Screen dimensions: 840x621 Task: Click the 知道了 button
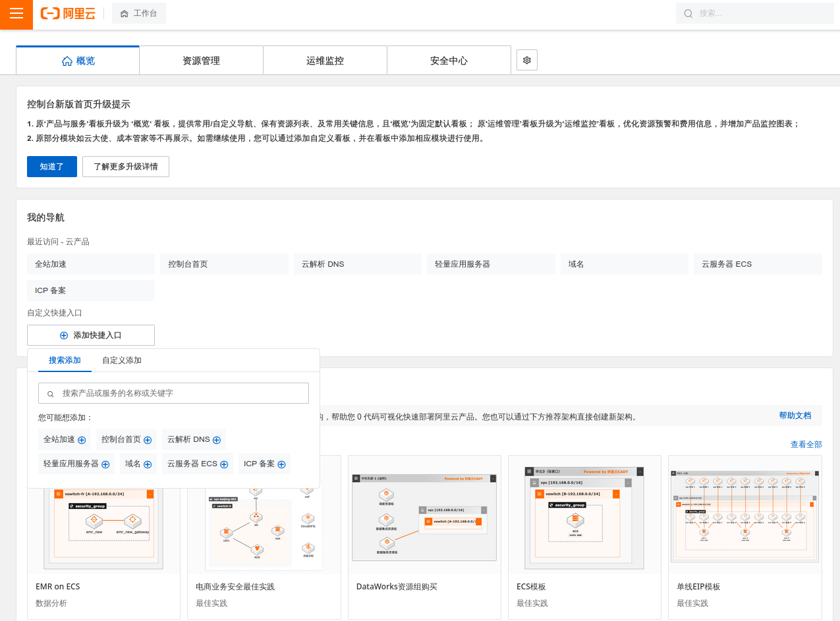click(51, 167)
